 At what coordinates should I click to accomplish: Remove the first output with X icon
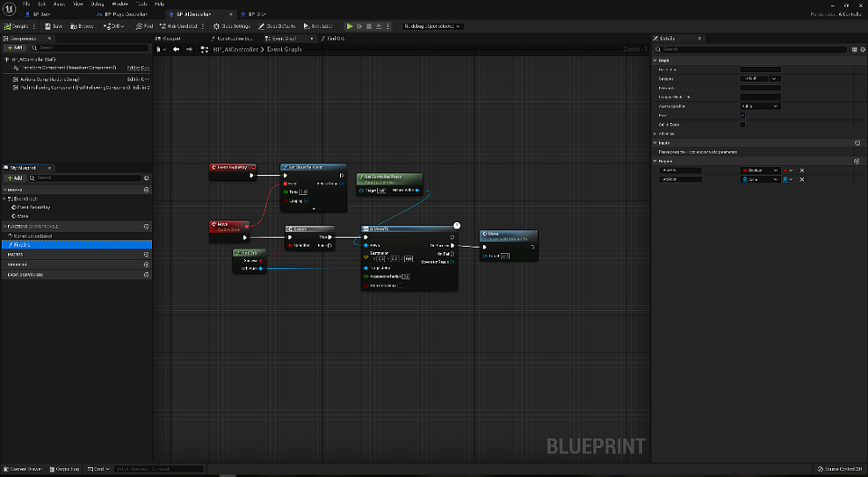[801, 170]
